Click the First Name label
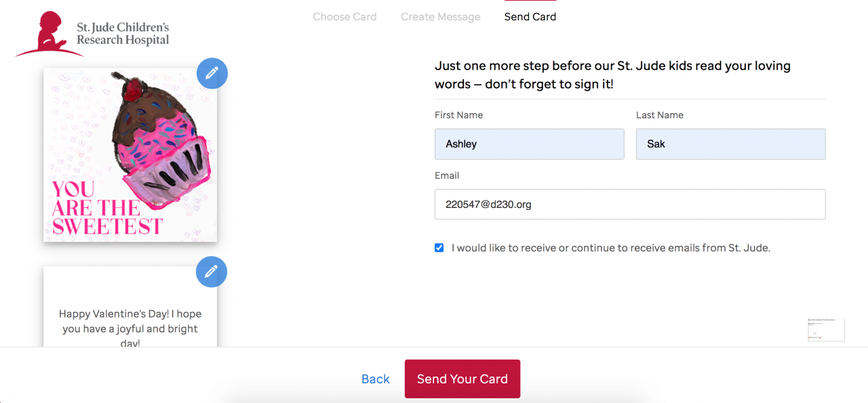The height and width of the screenshot is (403, 868). tap(458, 115)
